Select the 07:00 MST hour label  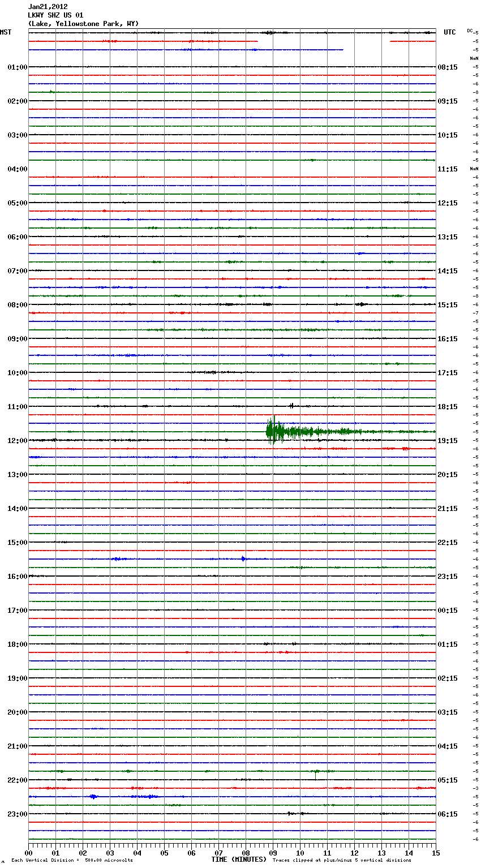pos(17,271)
